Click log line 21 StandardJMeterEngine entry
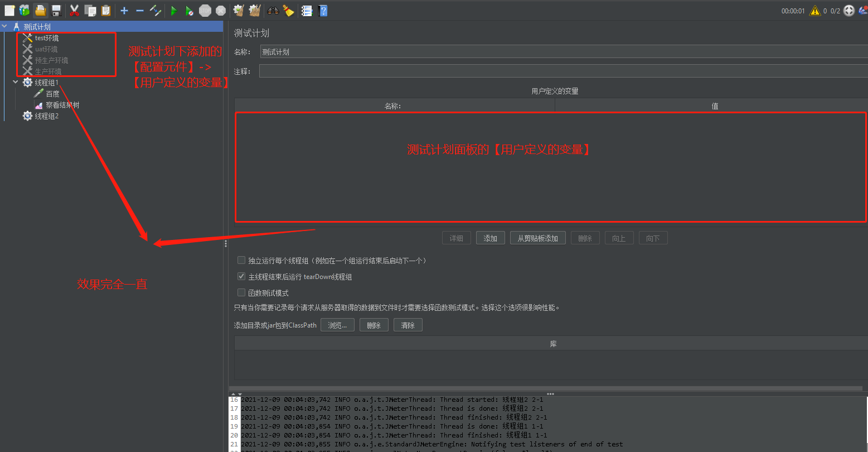868x452 pixels. point(432,444)
